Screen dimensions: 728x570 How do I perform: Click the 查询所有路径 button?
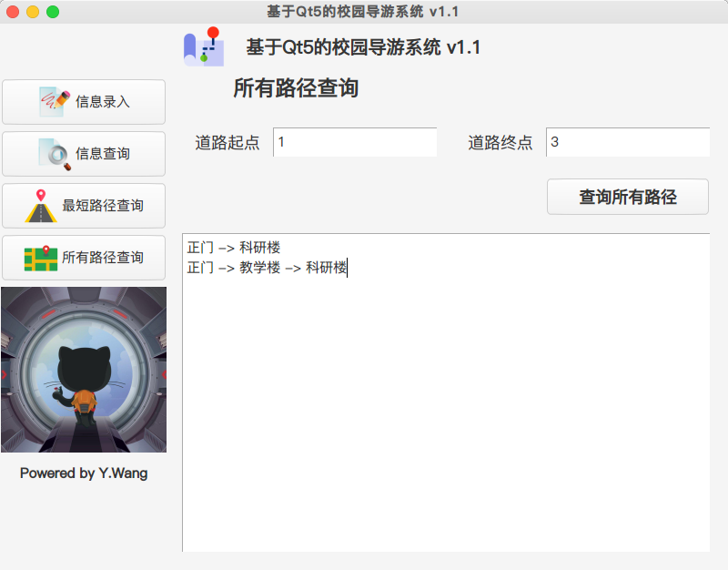(628, 197)
